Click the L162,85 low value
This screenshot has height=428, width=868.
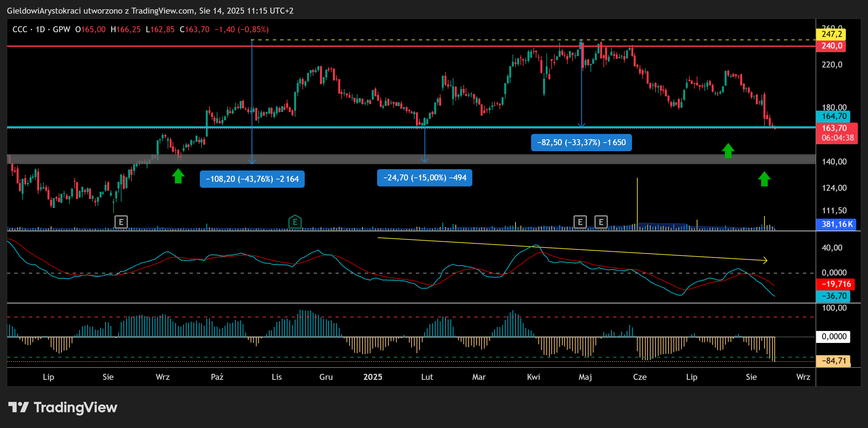[x=160, y=30]
